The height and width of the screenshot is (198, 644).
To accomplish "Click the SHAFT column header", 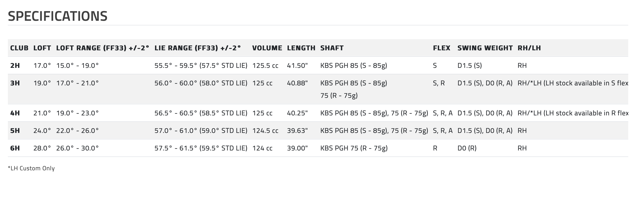I will (332, 48).
